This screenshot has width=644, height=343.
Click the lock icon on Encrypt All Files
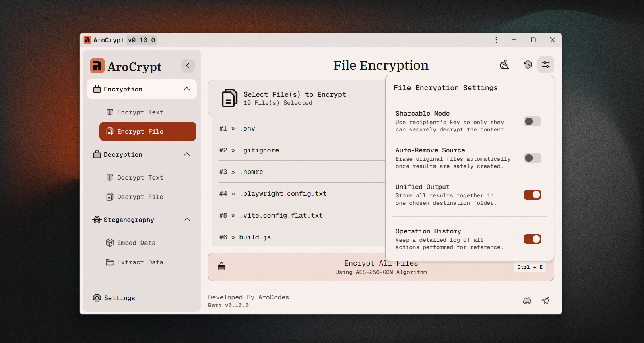[221, 267]
